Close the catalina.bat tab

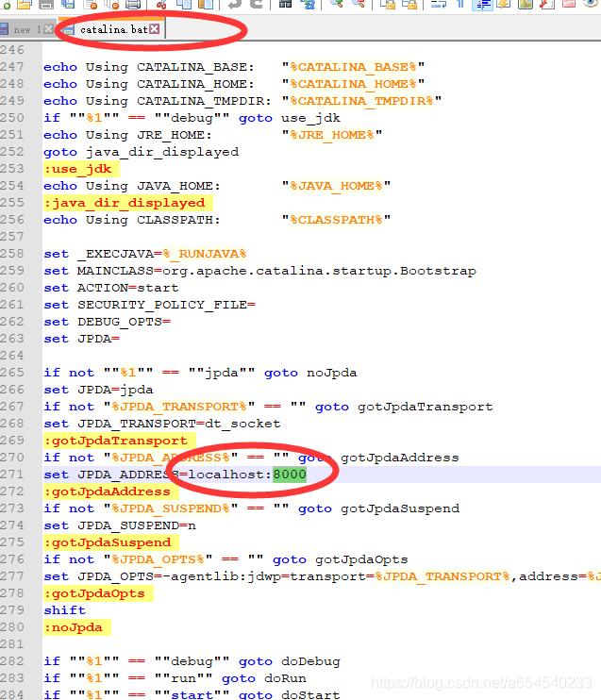(155, 29)
